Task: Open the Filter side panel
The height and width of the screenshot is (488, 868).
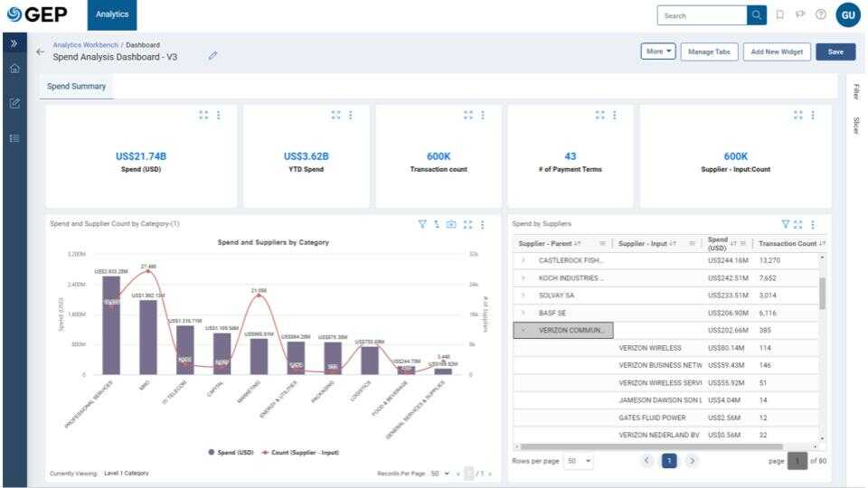Action: [856, 91]
